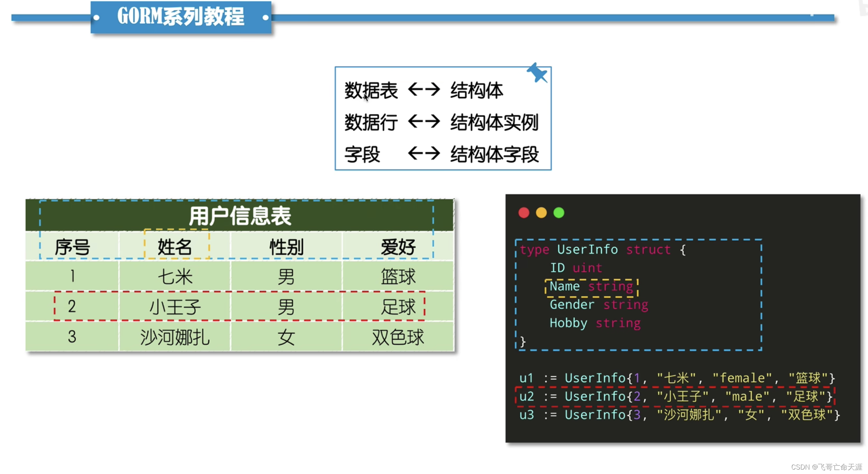The image size is (868, 474).
Task: Click the cell 小王子 in the table
Action: coord(175,307)
